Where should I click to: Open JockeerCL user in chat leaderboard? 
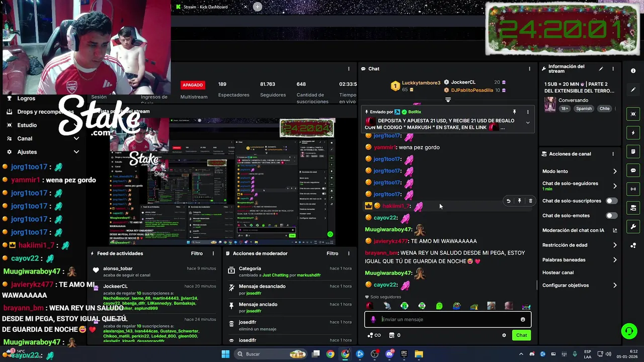(463, 82)
